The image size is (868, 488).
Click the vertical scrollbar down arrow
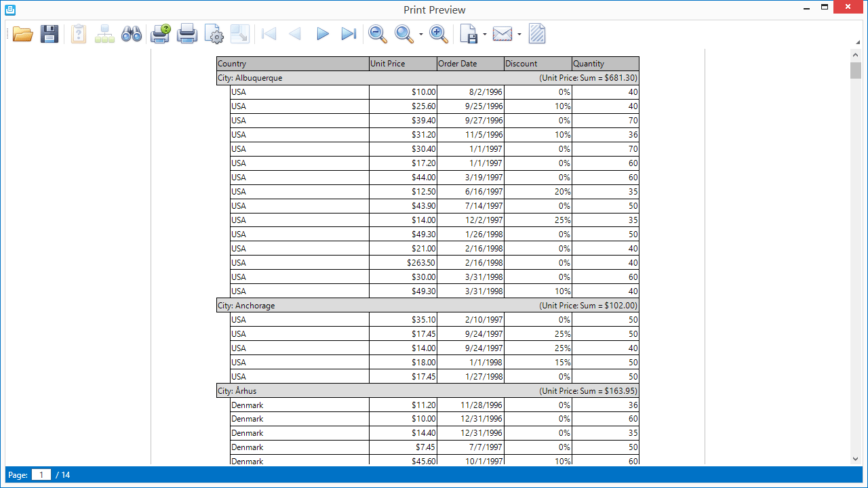[x=856, y=459]
